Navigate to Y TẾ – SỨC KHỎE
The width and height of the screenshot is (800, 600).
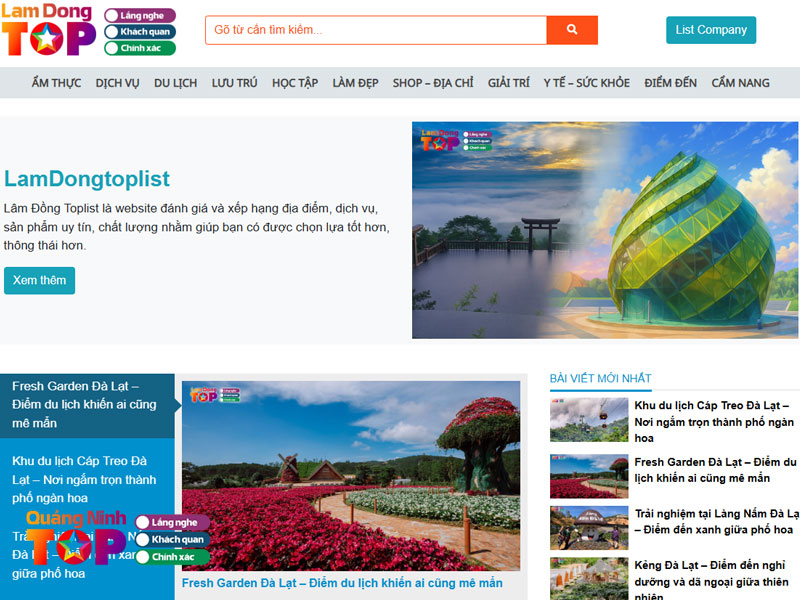[586, 83]
